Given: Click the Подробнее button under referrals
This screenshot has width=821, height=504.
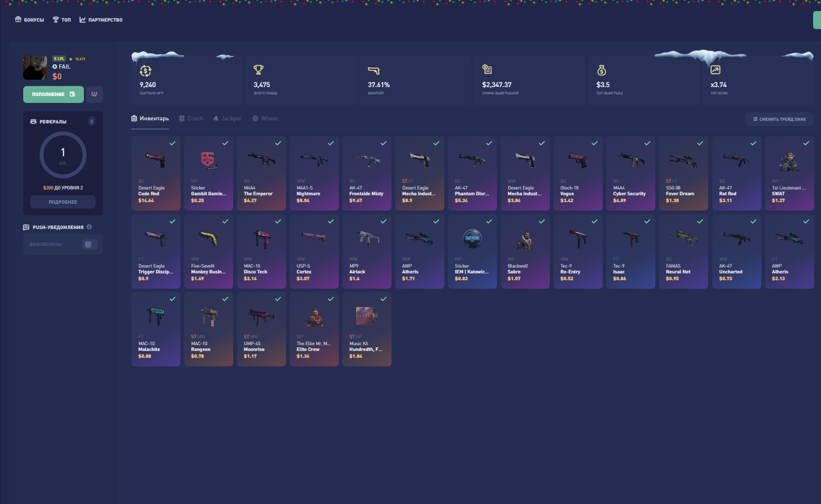Looking at the screenshot, I should 63,202.
